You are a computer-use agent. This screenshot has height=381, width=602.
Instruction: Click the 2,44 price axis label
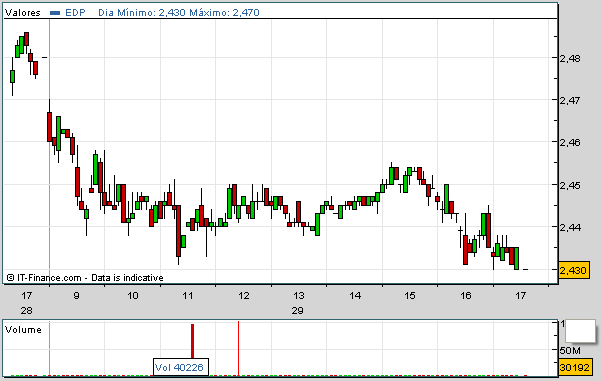tap(570, 227)
